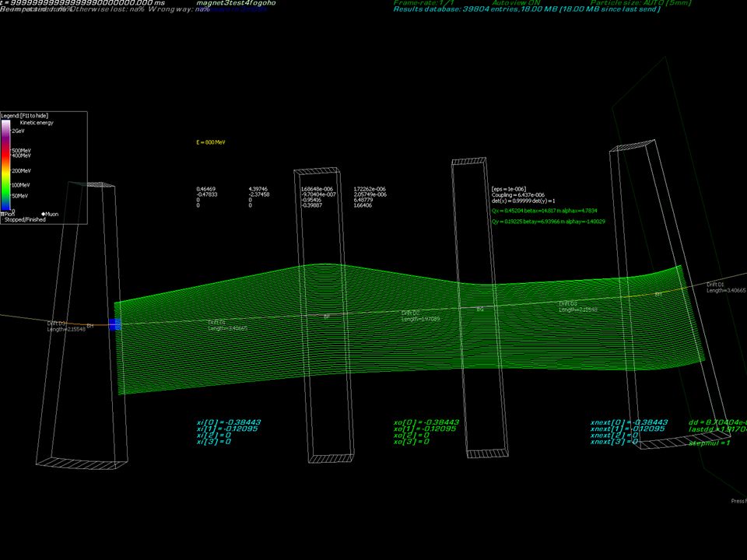Click the matrix value -0.47833
747x560 pixels.
point(206,194)
